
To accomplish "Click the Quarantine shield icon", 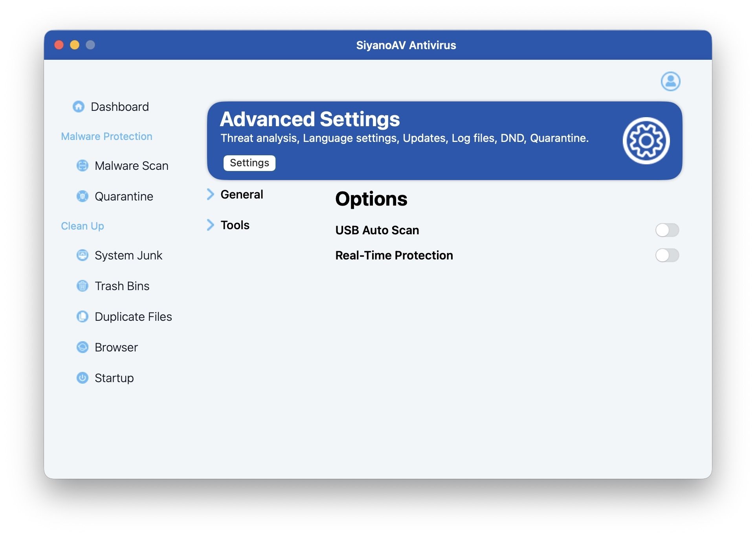I will click(82, 196).
